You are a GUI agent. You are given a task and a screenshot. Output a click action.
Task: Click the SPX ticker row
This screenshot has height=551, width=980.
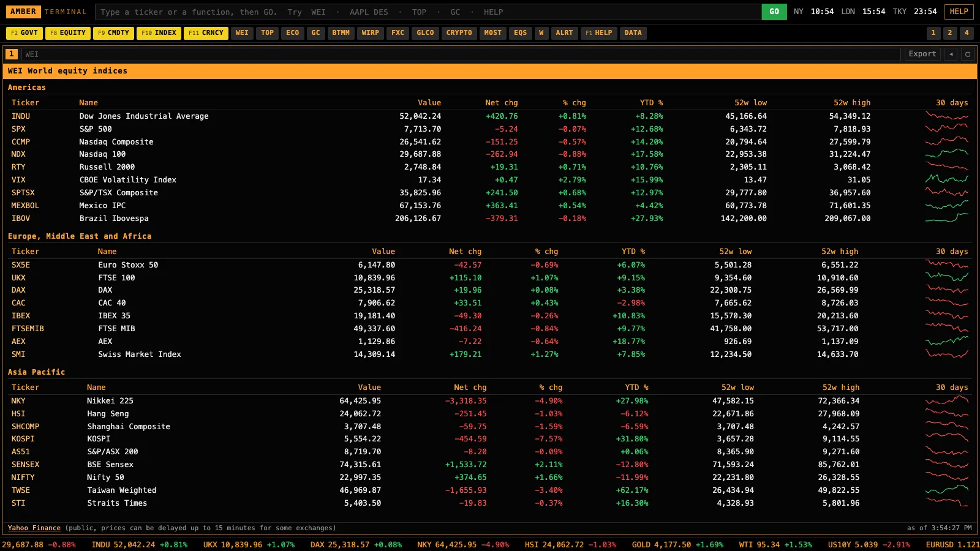coord(490,129)
